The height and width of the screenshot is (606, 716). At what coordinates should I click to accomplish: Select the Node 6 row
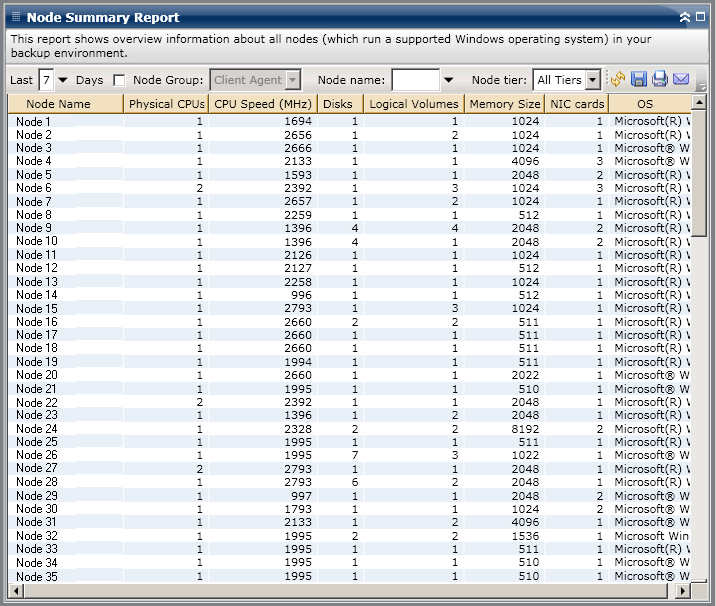(349, 188)
